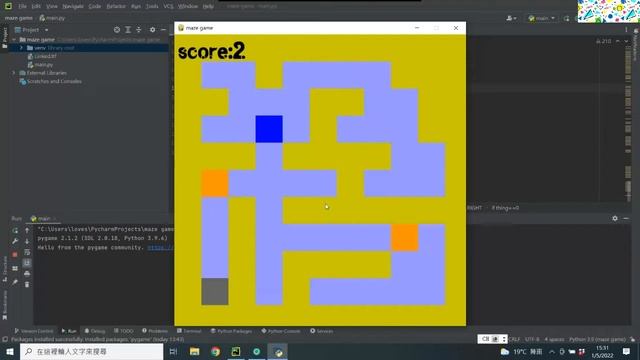This screenshot has height=360, width=640.
Task: Open the Code menu
Action: click(95, 6)
